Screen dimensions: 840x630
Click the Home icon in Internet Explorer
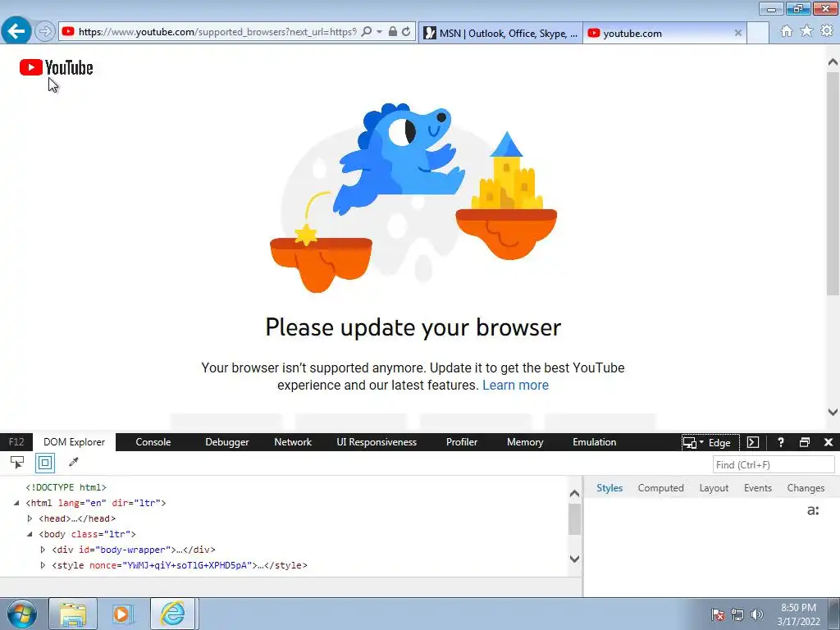coord(787,31)
